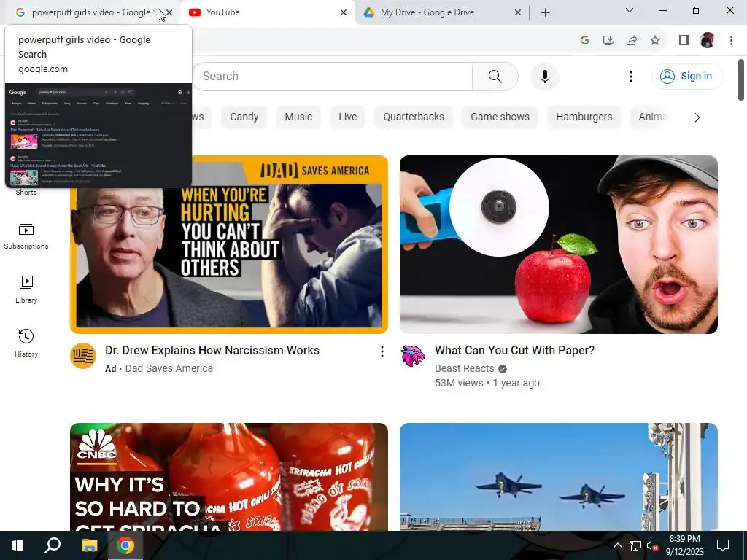Select the Hamburgers category chip

coord(584,117)
